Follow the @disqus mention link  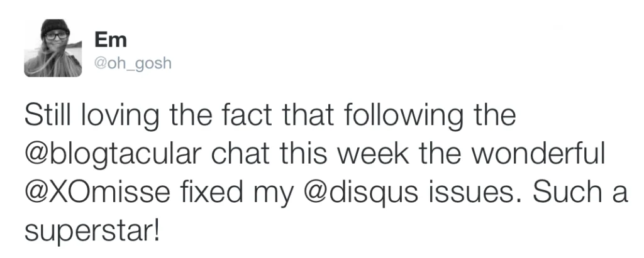point(356,193)
